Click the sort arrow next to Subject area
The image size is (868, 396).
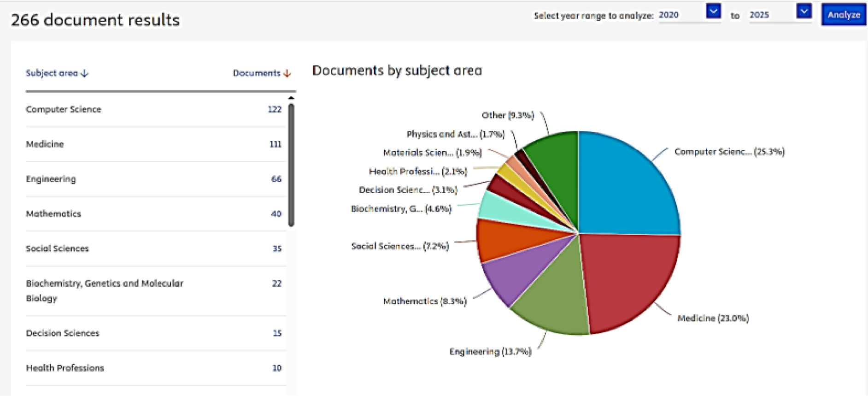tap(84, 73)
